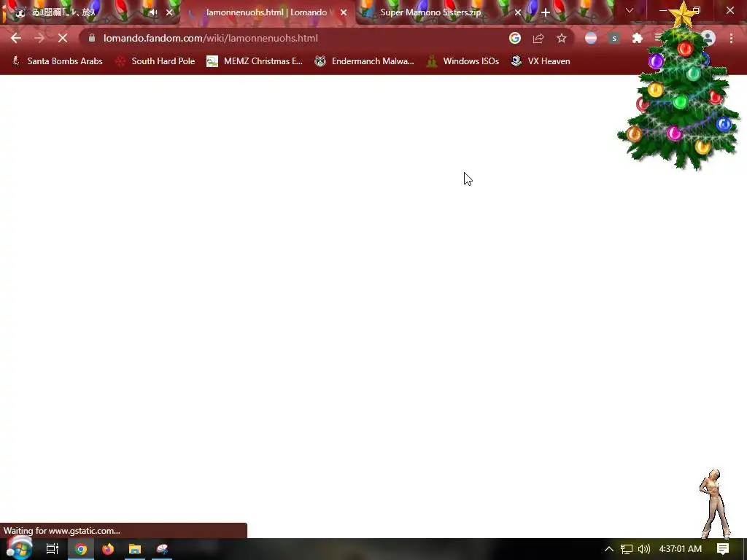The height and width of the screenshot is (560, 747).
Task: Close the lamonnenuohs.html tab
Action: 344,12
